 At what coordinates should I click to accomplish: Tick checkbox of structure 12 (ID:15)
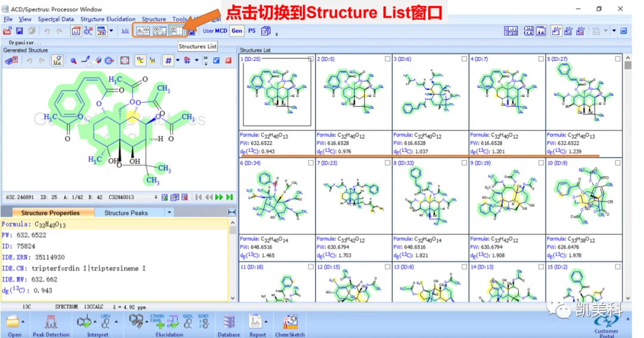388,267
